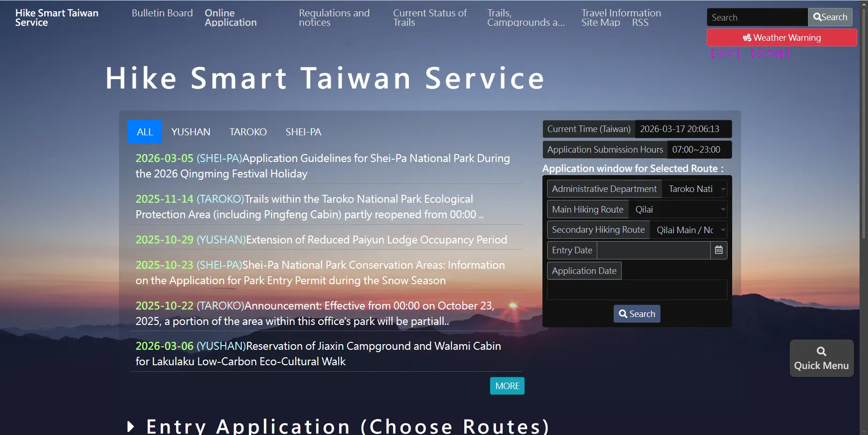Image resolution: width=868 pixels, height=435 pixels.
Task: Go to the Site Map link
Action: pos(601,22)
